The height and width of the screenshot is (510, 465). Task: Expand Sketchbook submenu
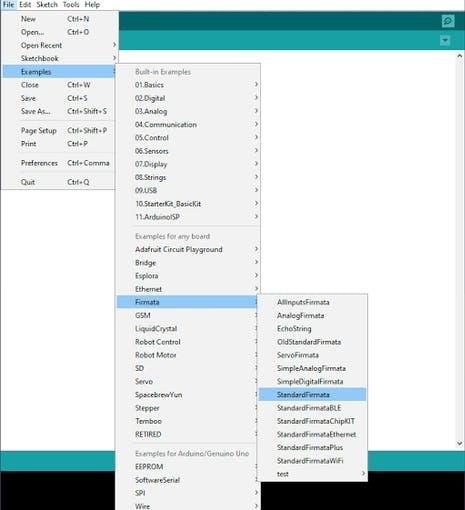59,58
